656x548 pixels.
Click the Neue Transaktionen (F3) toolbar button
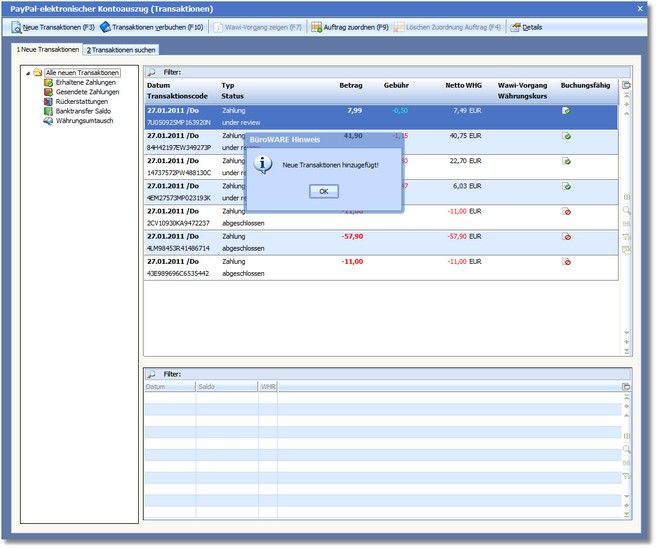(x=53, y=27)
